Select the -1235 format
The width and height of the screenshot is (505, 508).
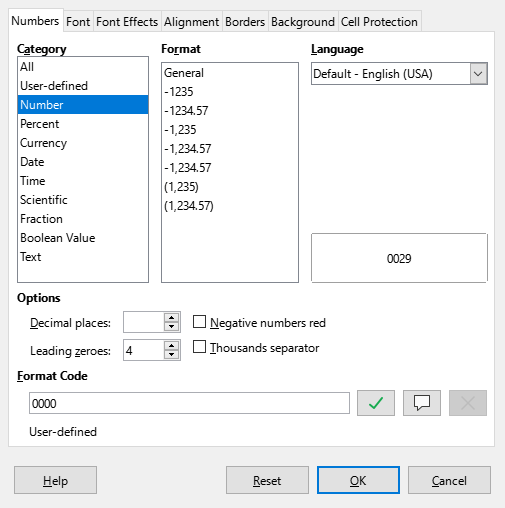point(230,92)
